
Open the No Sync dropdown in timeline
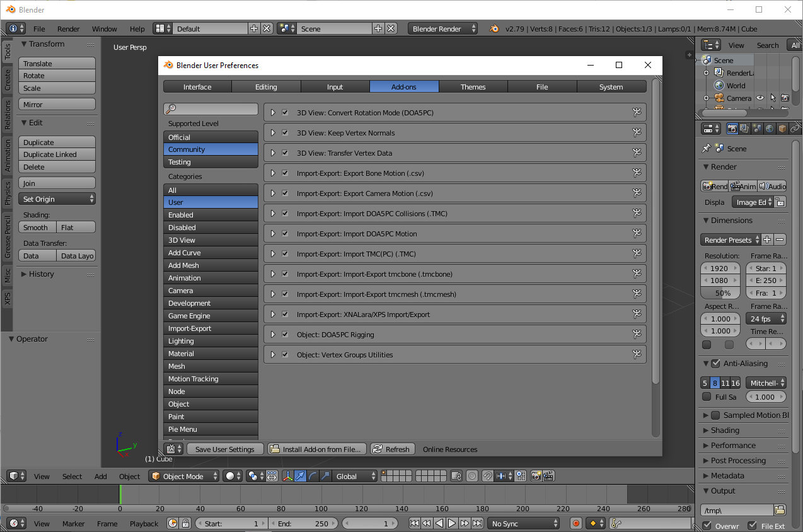(x=524, y=523)
